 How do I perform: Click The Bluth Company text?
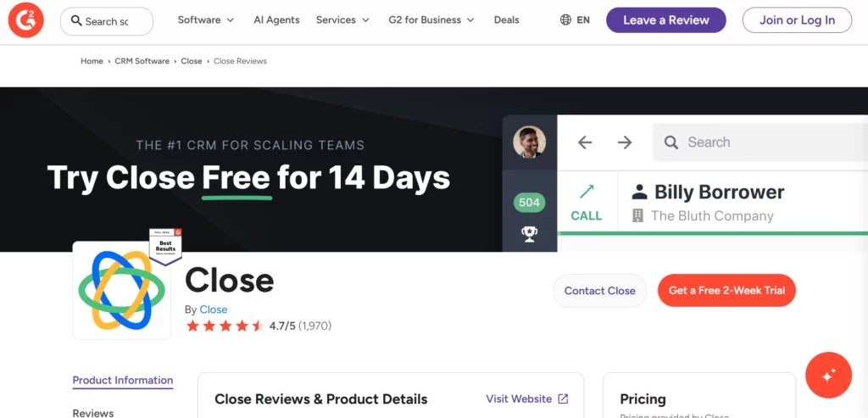(712, 216)
